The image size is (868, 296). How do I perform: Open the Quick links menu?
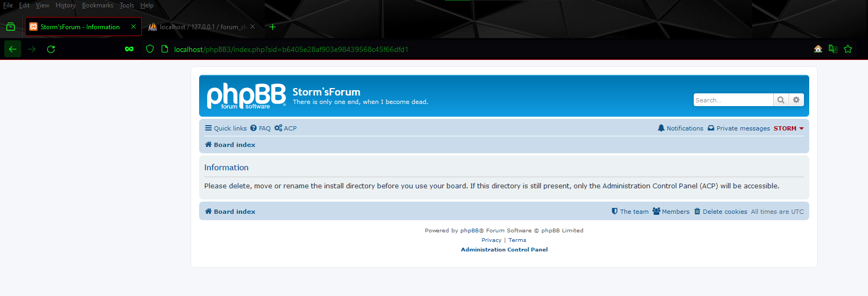(x=226, y=128)
